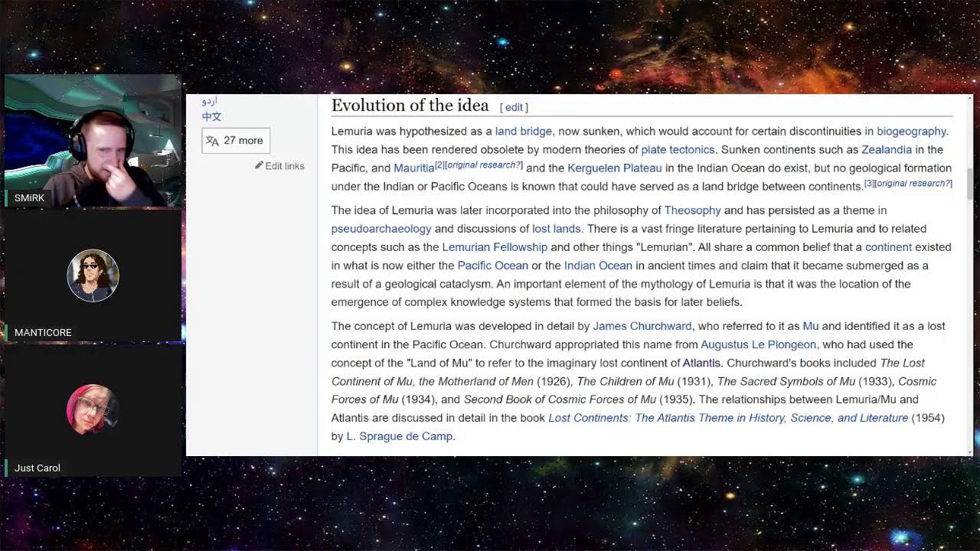Open the Chinese 中文 language link
The width and height of the screenshot is (980, 551).
click(211, 116)
